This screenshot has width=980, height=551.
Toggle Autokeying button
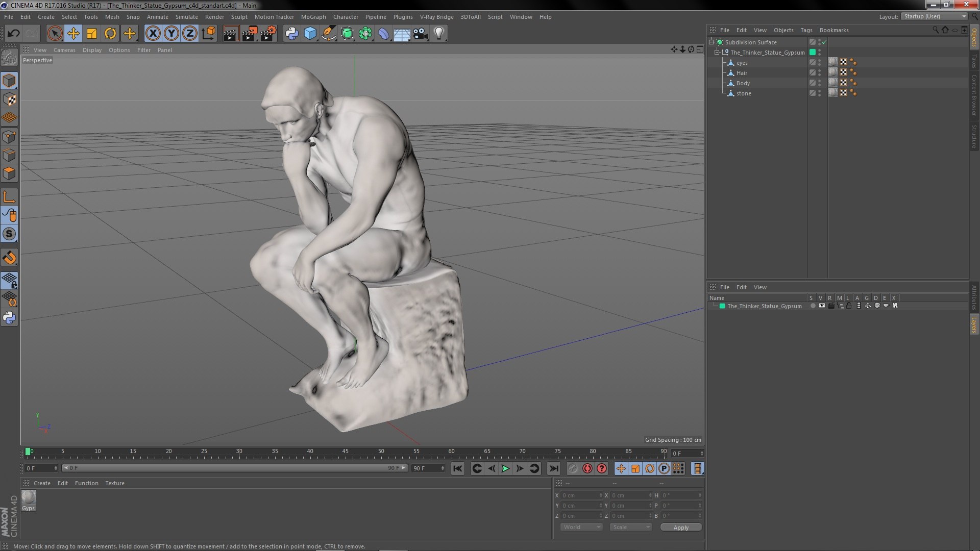coord(587,468)
